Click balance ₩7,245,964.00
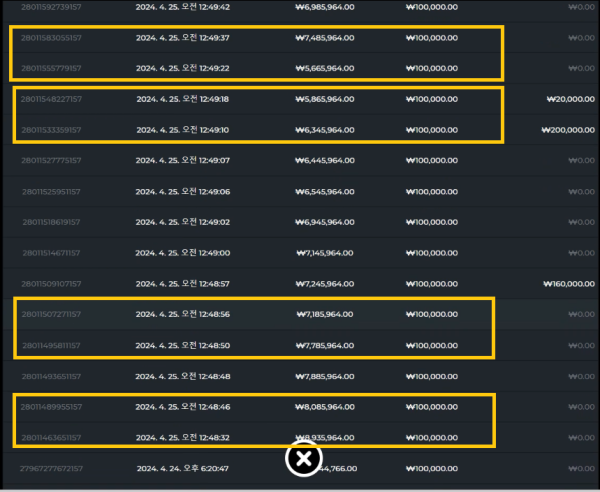 tap(325, 284)
